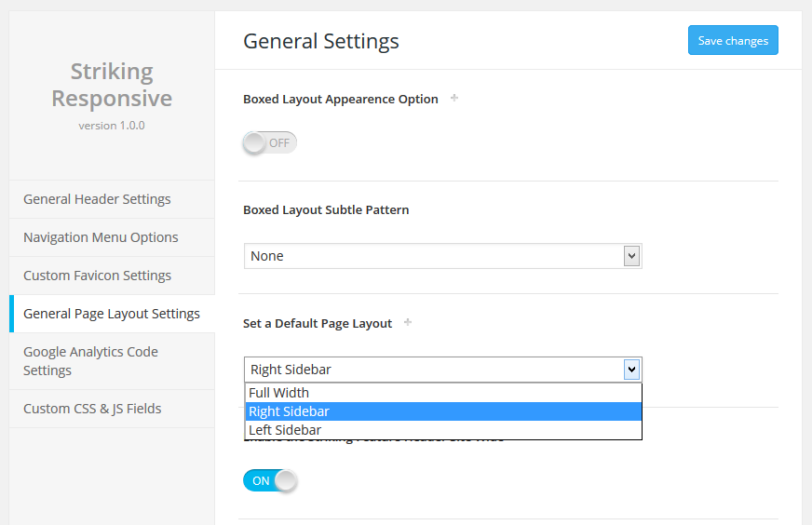Image resolution: width=812 pixels, height=525 pixels.
Task: Click the arrow on the None select box
Action: (x=631, y=256)
